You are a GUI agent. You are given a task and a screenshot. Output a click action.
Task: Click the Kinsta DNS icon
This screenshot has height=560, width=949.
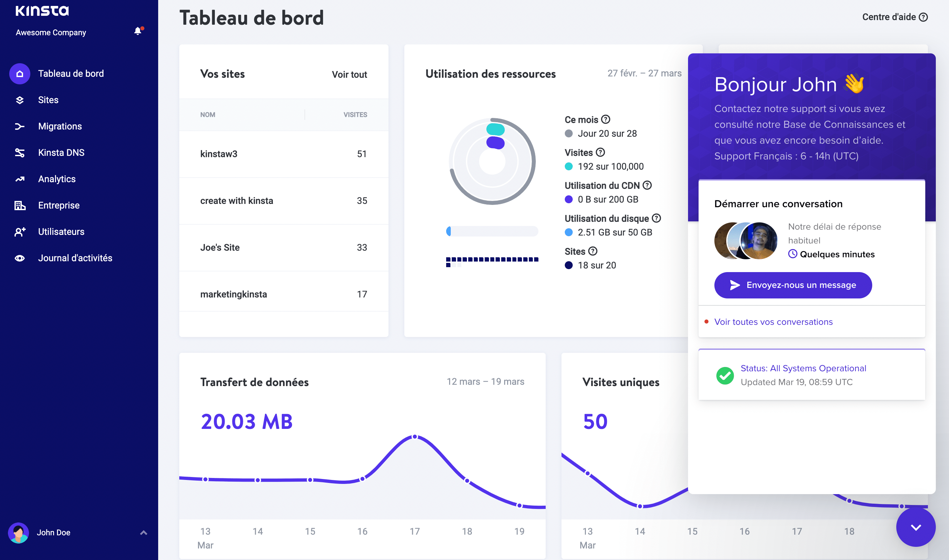tap(19, 152)
